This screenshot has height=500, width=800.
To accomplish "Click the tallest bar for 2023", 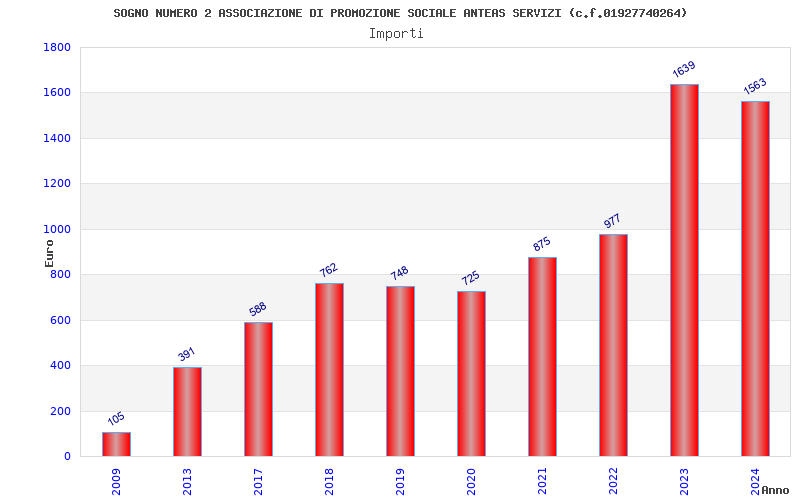I will (x=684, y=270).
